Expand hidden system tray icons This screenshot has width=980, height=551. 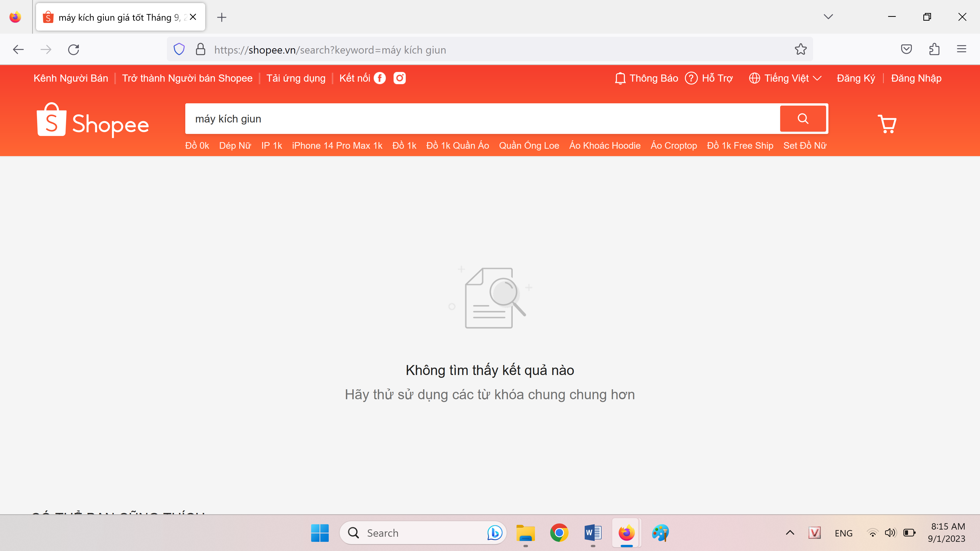click(790, 533)
